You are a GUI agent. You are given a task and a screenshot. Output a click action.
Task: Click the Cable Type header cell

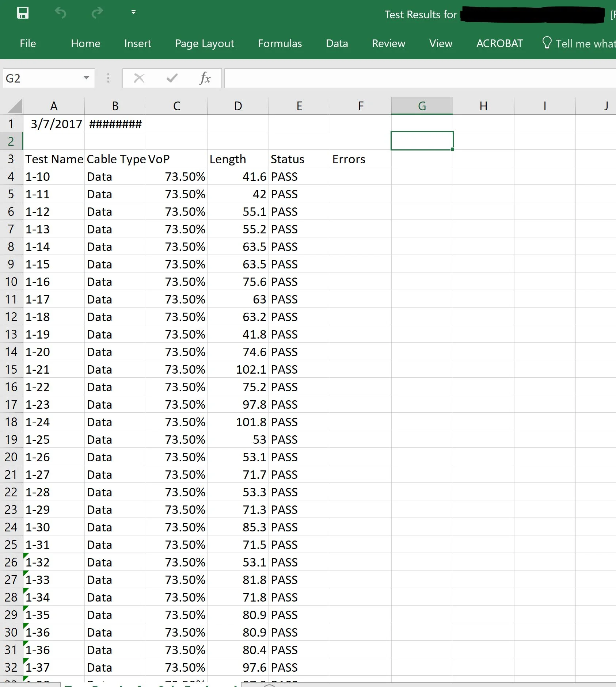pyautogui.click(x=115, y=159)
